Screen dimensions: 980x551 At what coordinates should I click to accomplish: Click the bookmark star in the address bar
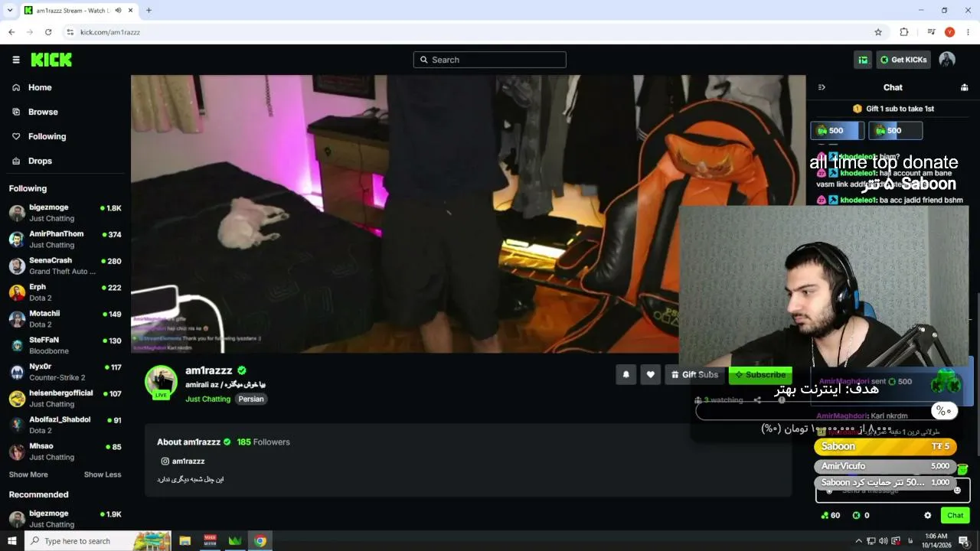[x=878, y=32]
